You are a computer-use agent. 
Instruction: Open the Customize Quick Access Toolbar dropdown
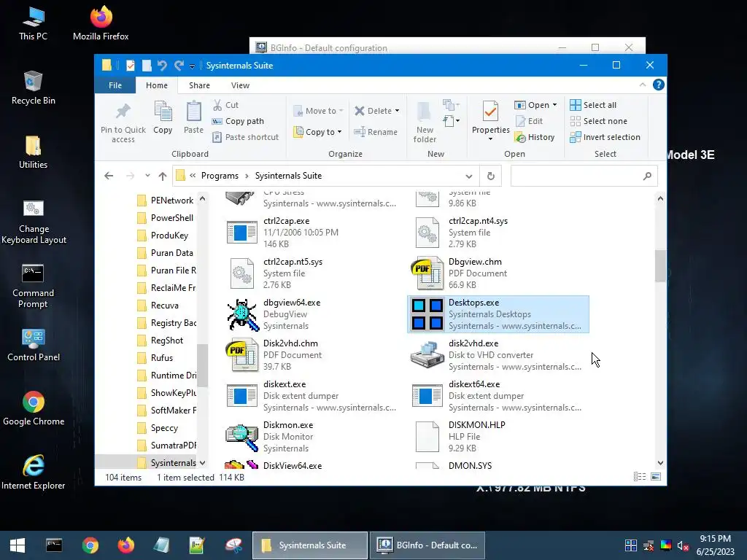point(192,66)
